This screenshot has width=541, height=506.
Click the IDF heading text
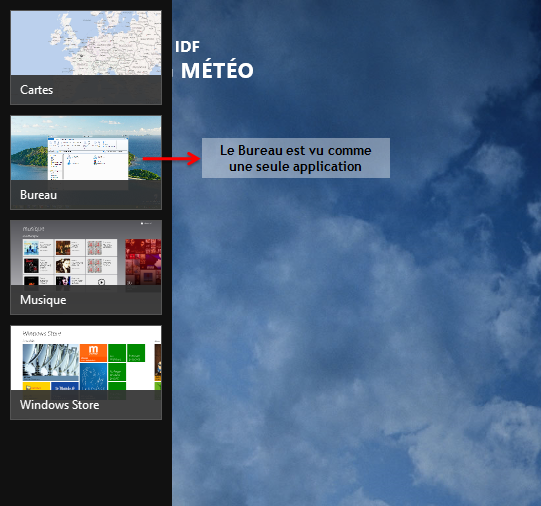pyautogui.click(x=187, y=47)
